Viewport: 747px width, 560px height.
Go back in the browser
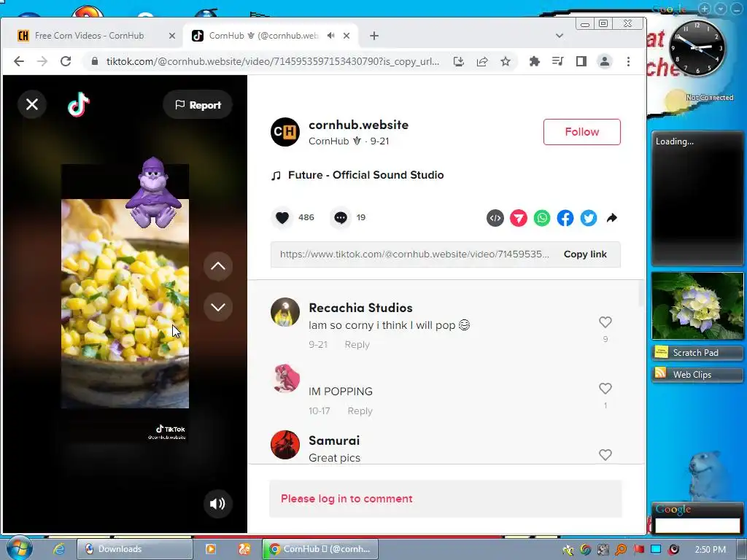pos(19,61)
